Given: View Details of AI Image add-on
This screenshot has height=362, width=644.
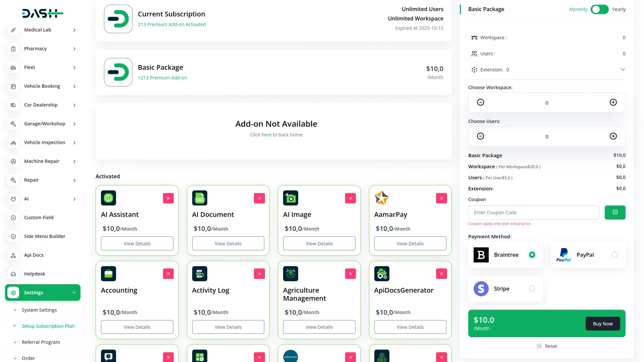Looking at the screenshot, I should click(319, 244).
